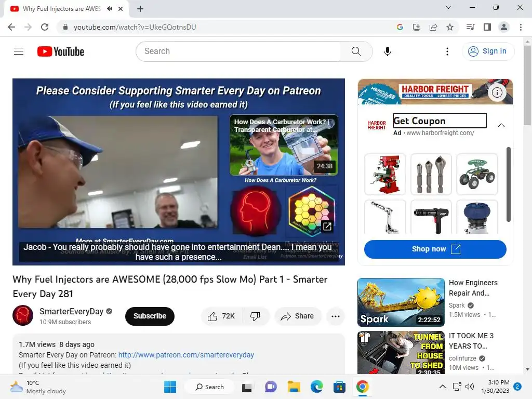Open SmarterEveryDay channel name link
This screenshot has height=399, width=532.
coord(71,312)
